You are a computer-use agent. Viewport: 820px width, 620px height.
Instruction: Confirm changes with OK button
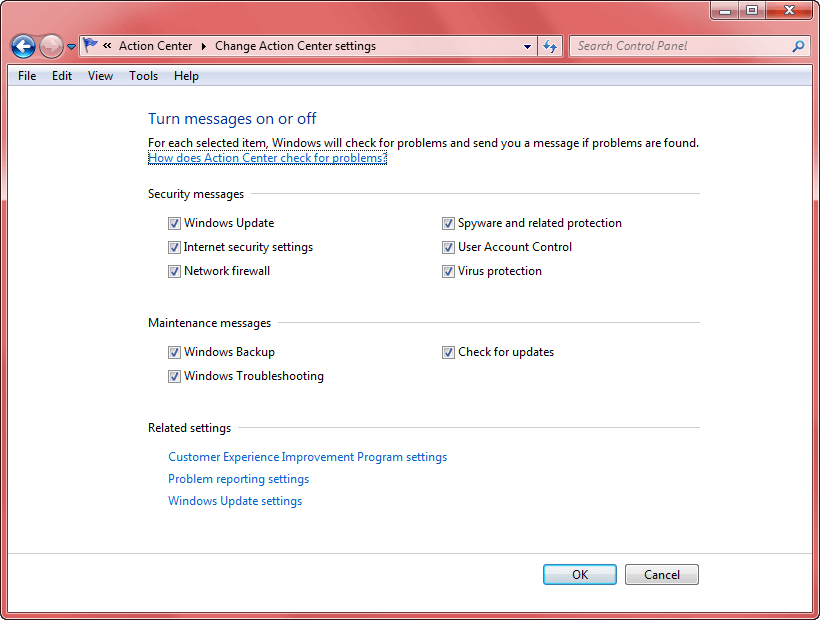579,575
